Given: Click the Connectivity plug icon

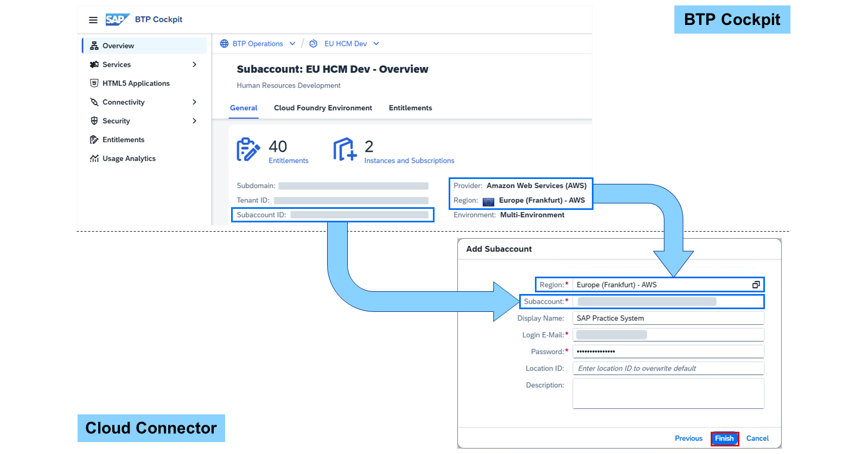Looking at the screenshot, I should (x=94, y=102).
